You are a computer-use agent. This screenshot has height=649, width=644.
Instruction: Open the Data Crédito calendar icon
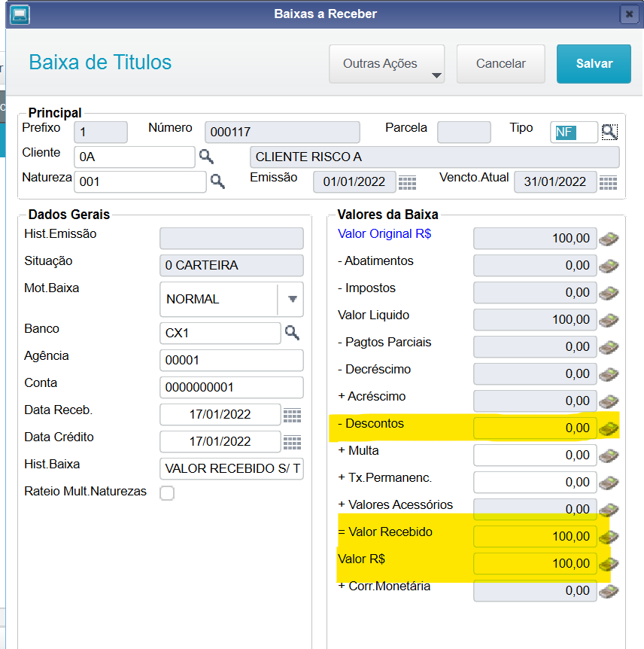[x=292, y=442]
